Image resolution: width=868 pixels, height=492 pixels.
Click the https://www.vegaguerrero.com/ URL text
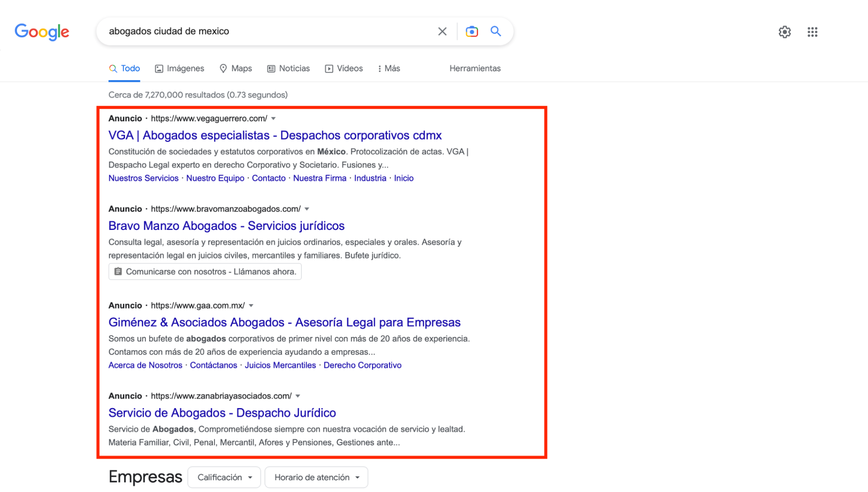coord(209,119)
